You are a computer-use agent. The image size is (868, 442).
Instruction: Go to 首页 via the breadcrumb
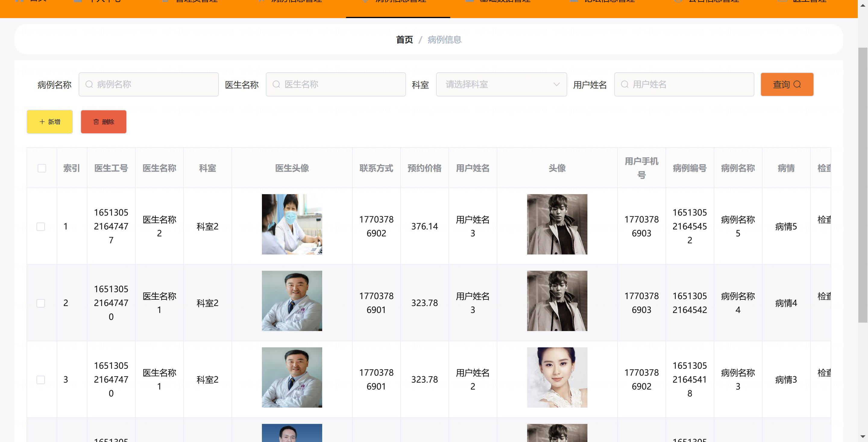coord(404,40)
